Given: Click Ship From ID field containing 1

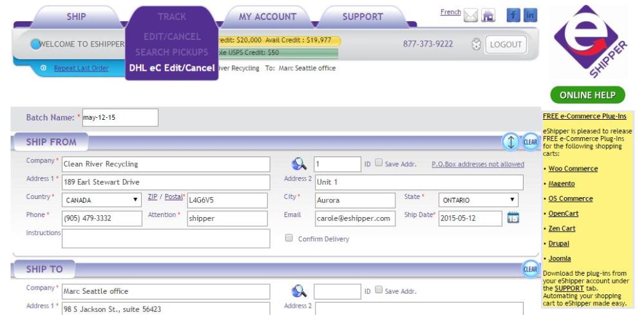Looking at the screenshot, I should click(337, 164).
